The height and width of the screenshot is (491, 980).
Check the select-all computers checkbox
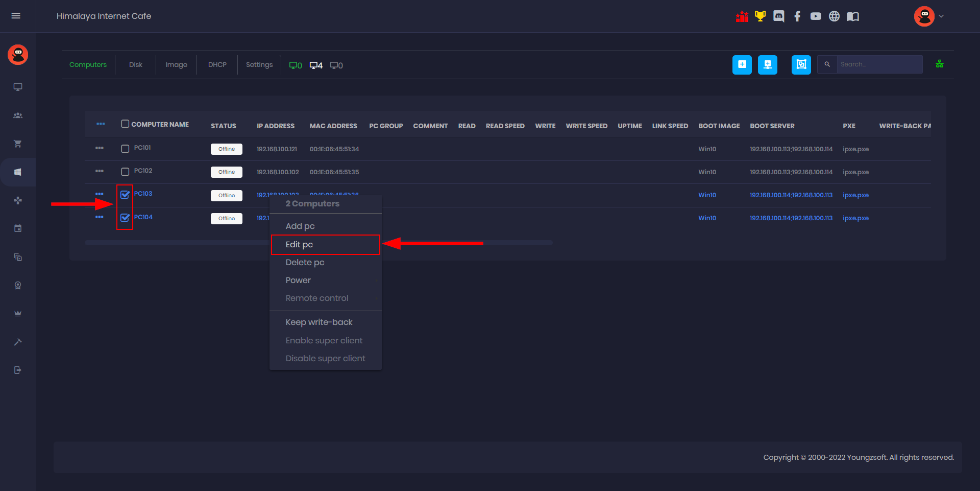click(125, 124)
